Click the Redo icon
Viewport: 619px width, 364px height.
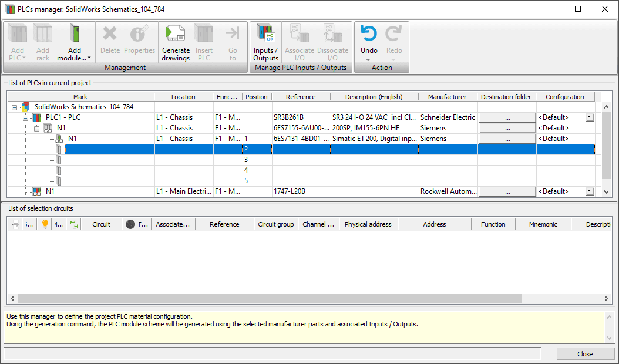(x=393, y=33)
